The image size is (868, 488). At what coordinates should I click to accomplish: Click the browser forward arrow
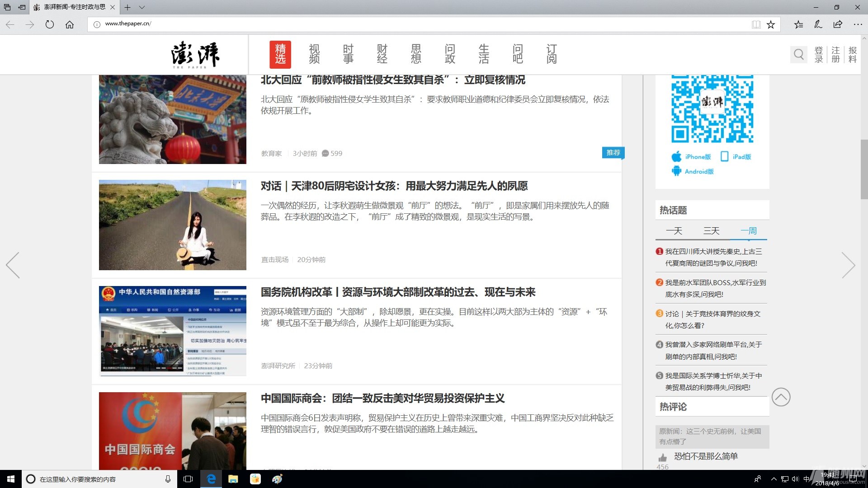pos(30,24)
